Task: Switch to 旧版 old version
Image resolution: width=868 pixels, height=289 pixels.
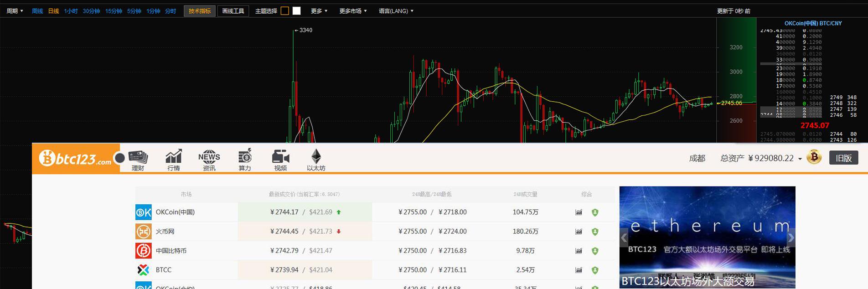Action: [843, 158]
